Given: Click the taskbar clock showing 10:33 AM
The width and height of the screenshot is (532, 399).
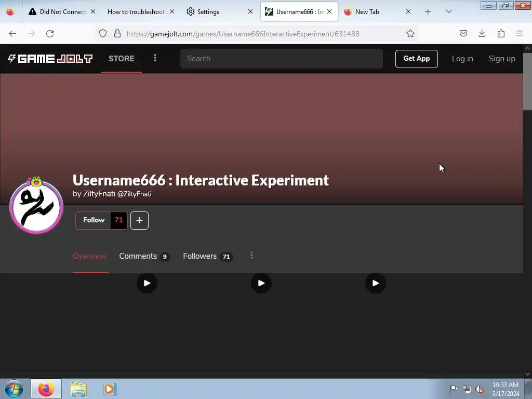Looking at the screenshot, I should (506, 389).
